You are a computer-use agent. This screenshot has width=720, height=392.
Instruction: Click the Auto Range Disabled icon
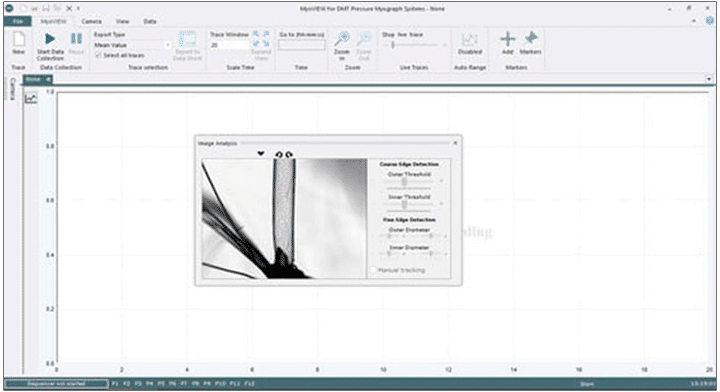pyautogui.click(x=469, y=39)
